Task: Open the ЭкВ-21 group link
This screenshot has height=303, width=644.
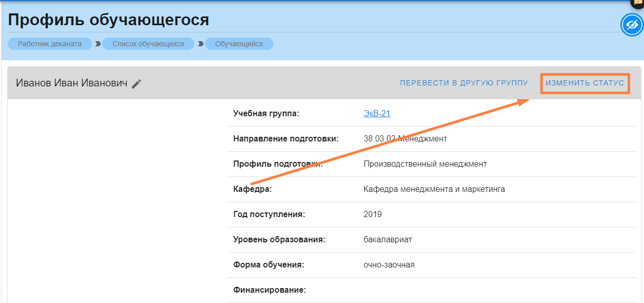Action: click(x=377, y=114)
